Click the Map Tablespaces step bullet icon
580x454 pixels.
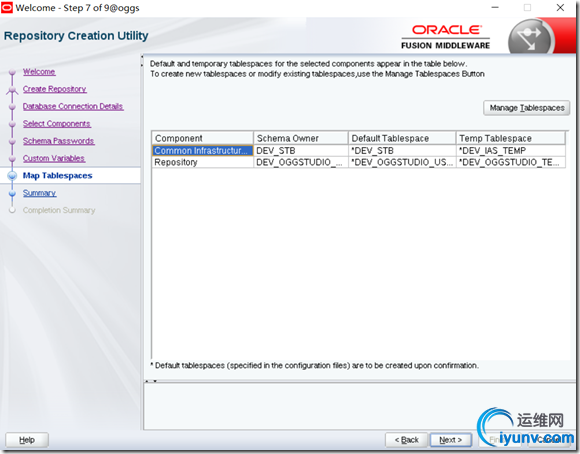point(12,176)
